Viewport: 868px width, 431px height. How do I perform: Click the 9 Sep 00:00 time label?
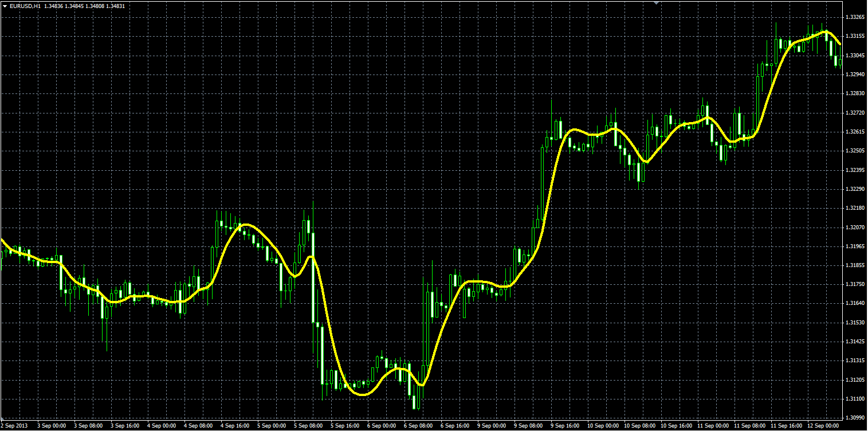491,426
